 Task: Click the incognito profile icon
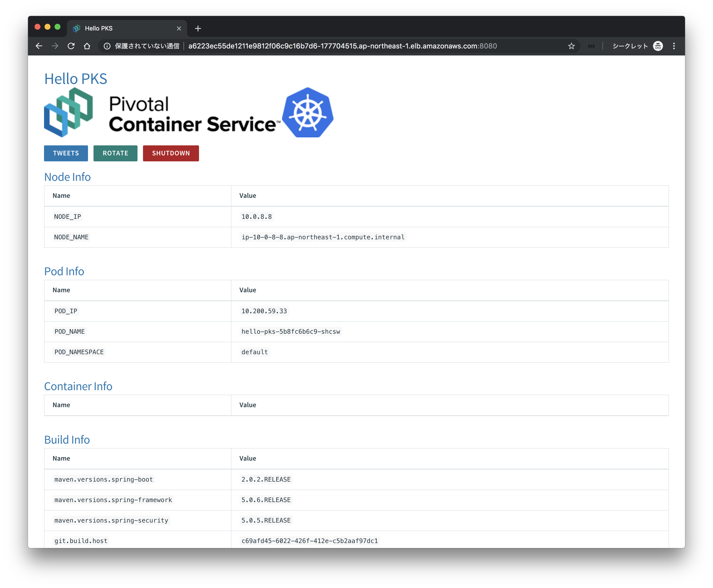(658, 46)
